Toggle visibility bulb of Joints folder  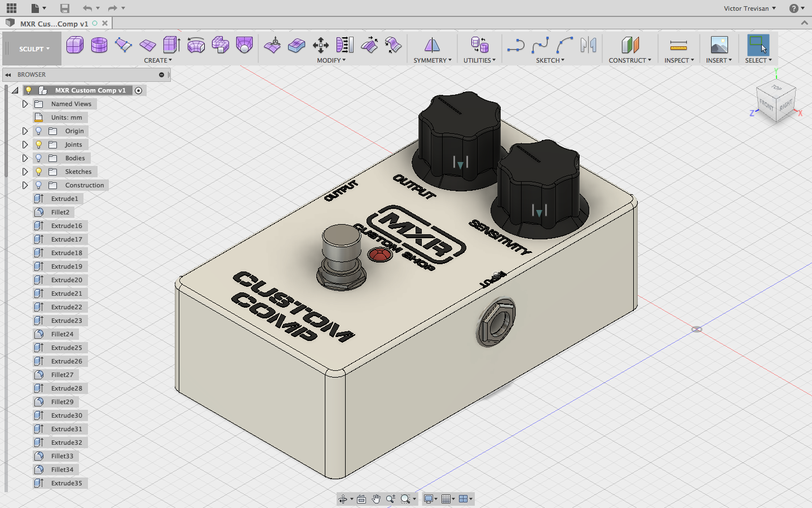[x=38, y=144]
